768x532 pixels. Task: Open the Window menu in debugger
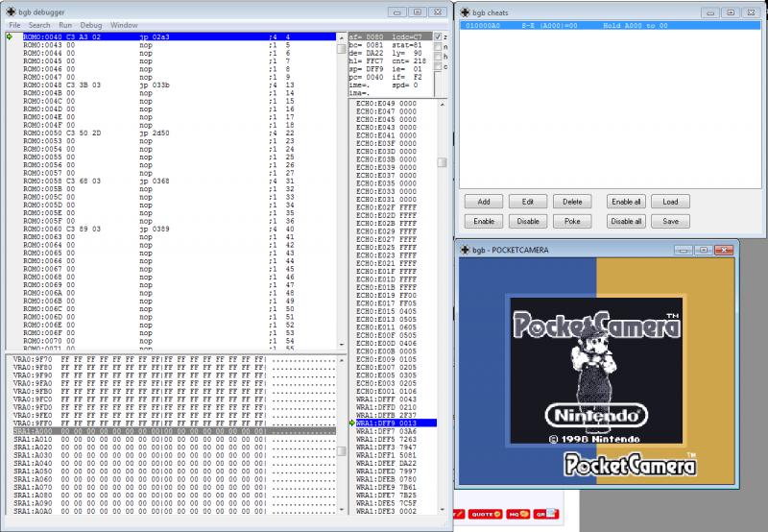click(124, 25)
